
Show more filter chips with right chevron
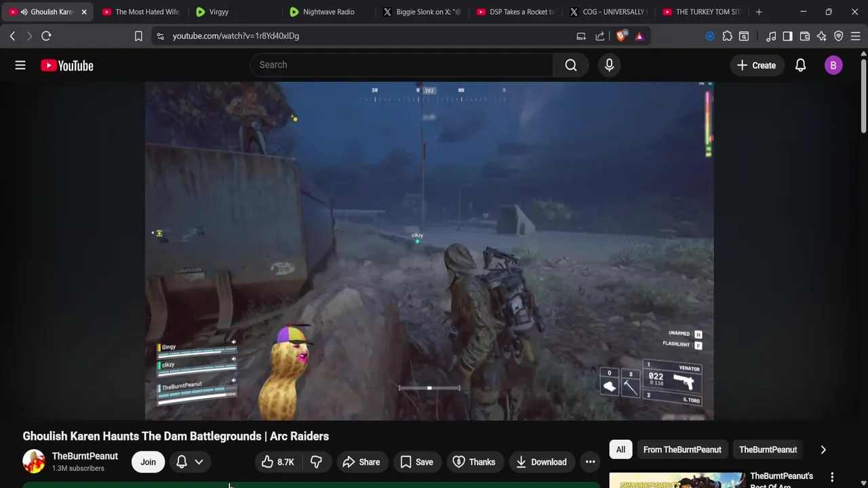(823, 449)
